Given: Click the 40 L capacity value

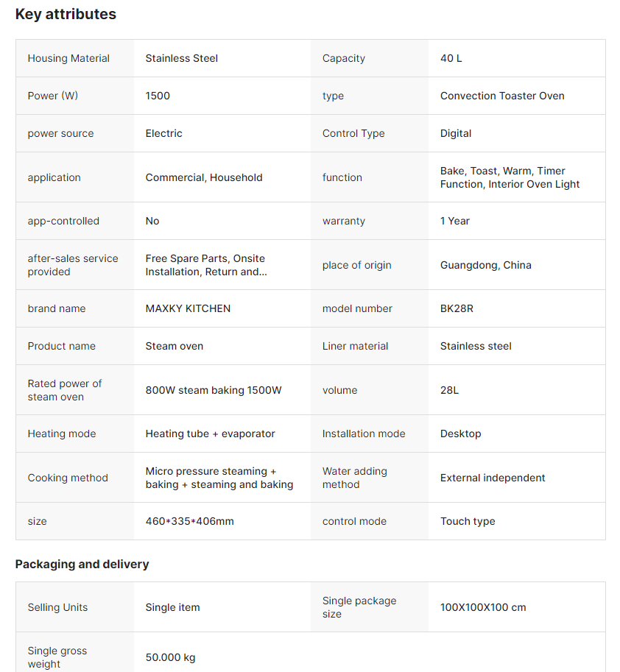Looking at the screenshot, I should click(x=451, y=58).
